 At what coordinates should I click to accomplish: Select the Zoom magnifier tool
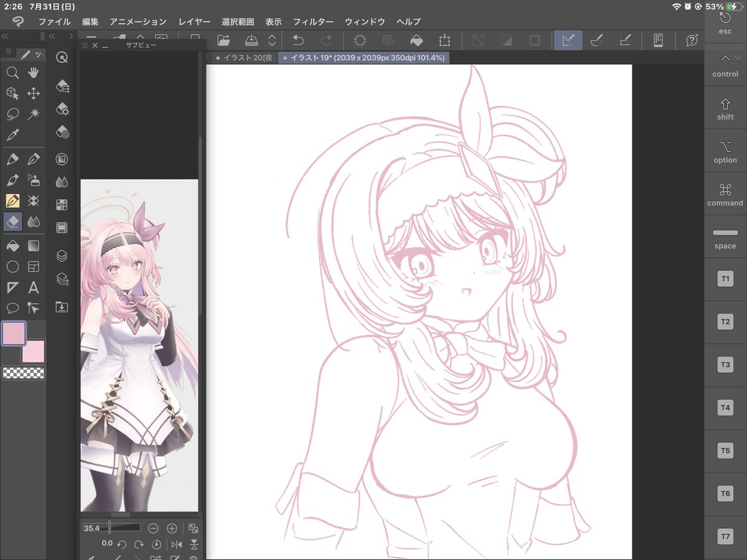[x=12, y=73]
